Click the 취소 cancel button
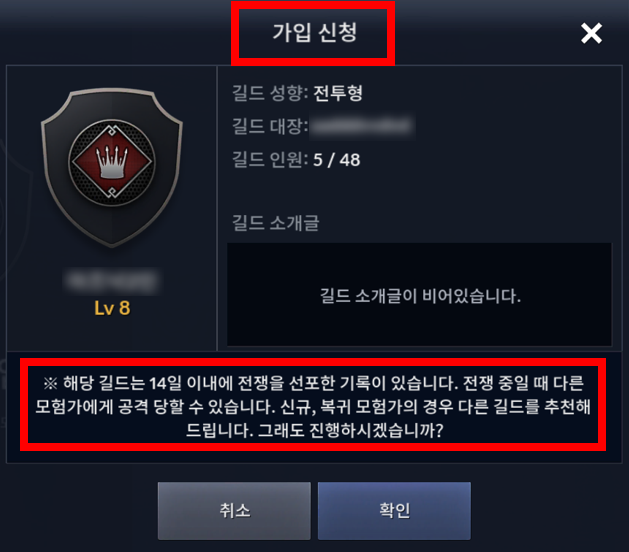The height and width of the screenshot is (552, 629). coord(234,511)
